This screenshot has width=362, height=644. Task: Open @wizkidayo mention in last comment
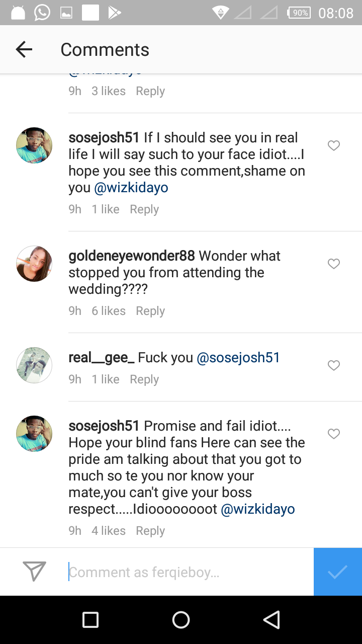pyautogui.click(x=258, y=509)
